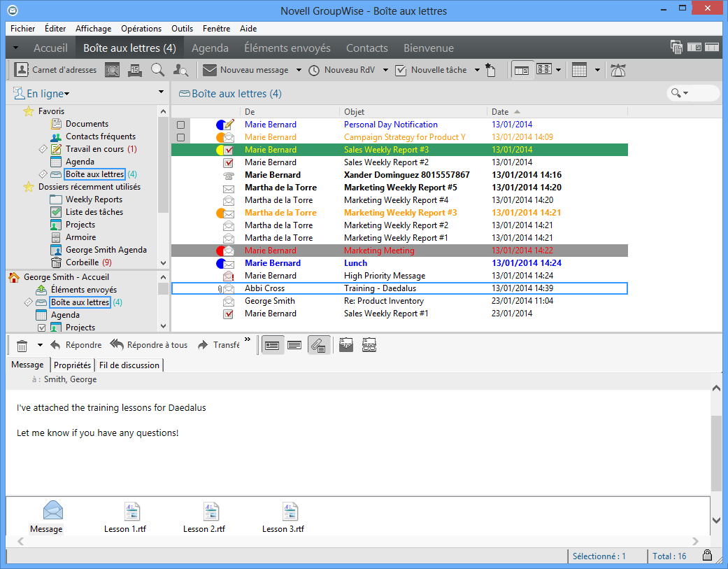
Task: Click the print preview icon in message toolbar
Action: 346,345
